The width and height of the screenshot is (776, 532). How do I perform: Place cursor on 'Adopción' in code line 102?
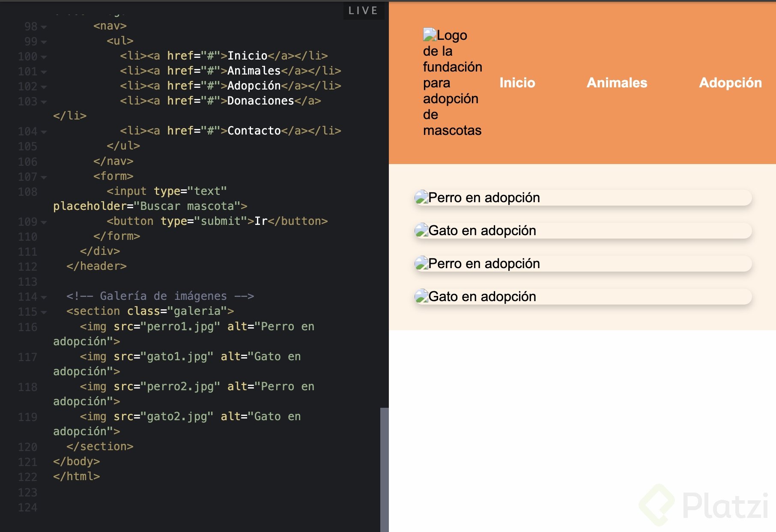254,86
